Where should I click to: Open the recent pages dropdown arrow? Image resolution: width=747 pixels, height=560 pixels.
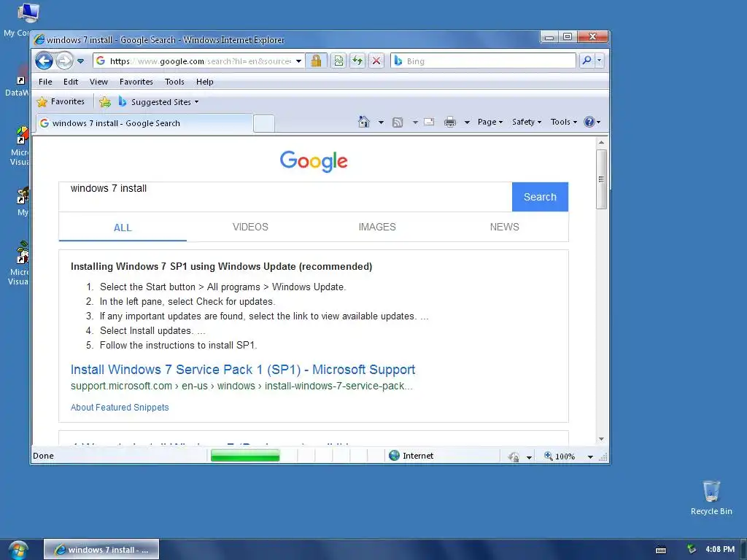[80, 61]
